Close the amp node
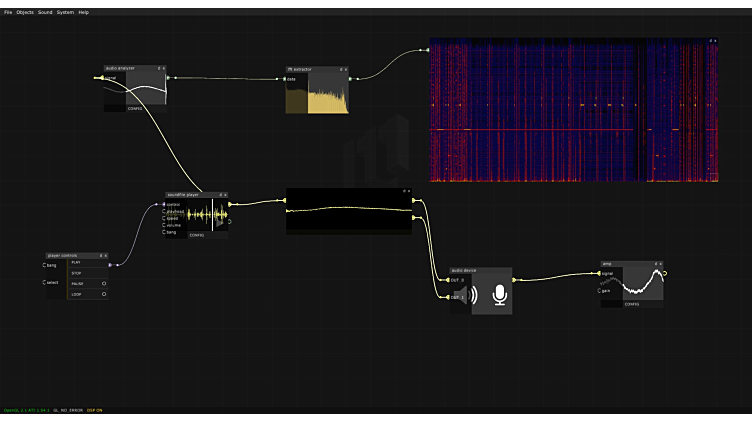Image resolution: width=752 pixels, height=423 pixels. 660,264
